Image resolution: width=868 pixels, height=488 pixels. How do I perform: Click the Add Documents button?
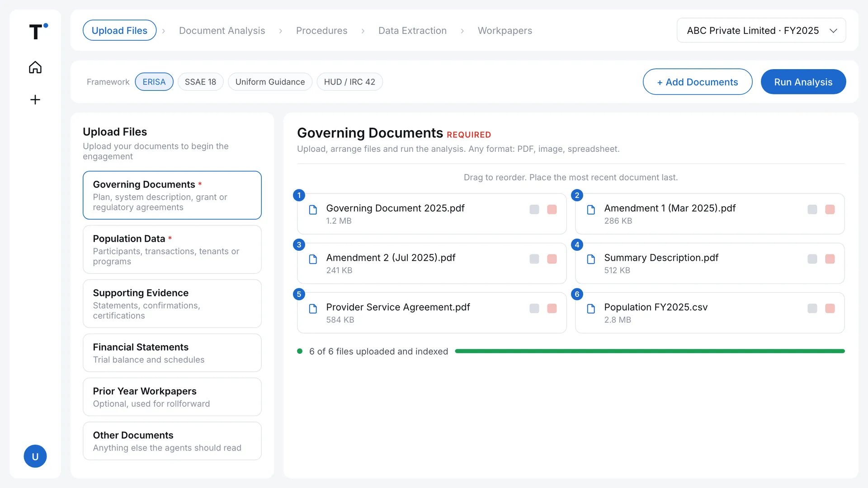tap(698, 82)
